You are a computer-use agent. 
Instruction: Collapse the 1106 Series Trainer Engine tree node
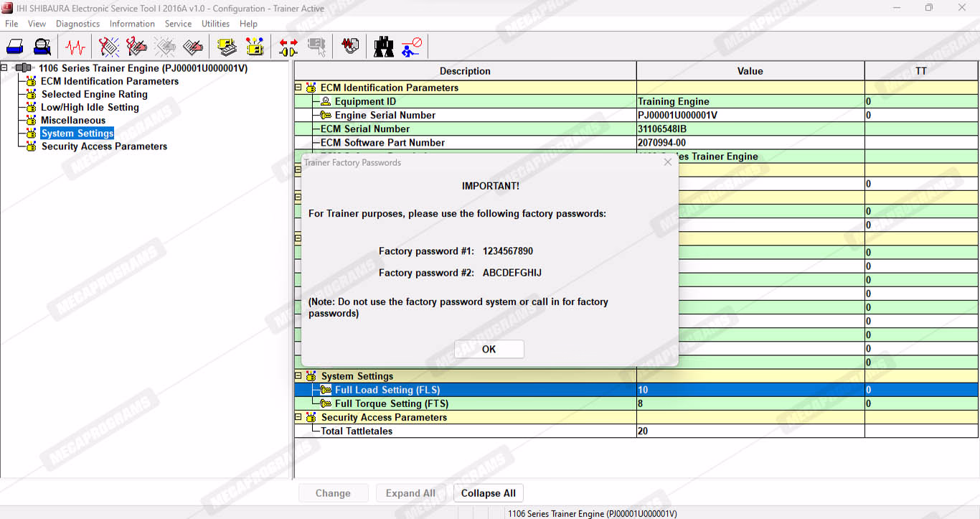click(4, 68)
